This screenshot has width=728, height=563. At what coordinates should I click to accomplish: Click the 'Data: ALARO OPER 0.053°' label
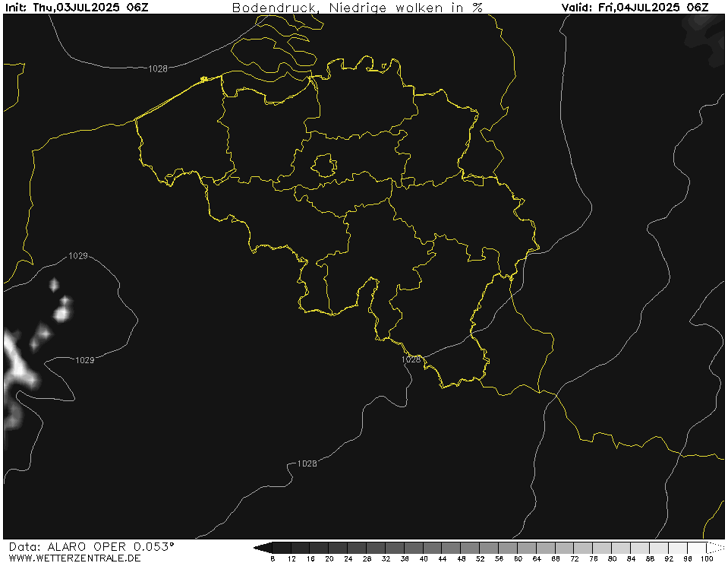91,547
